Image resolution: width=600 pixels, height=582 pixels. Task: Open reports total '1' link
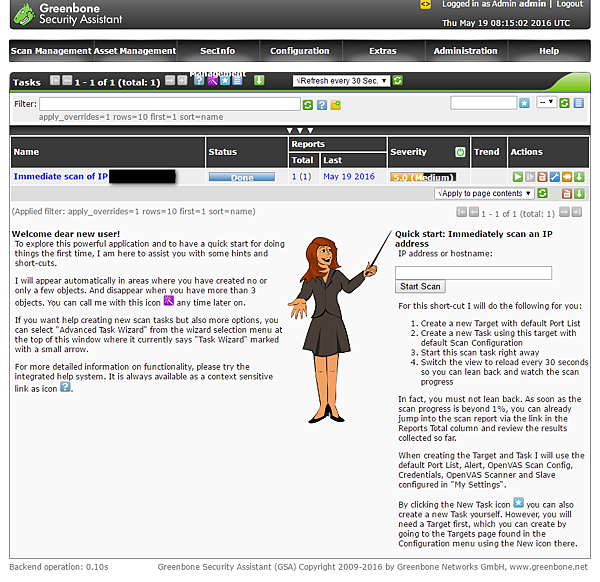pos(294,177)
